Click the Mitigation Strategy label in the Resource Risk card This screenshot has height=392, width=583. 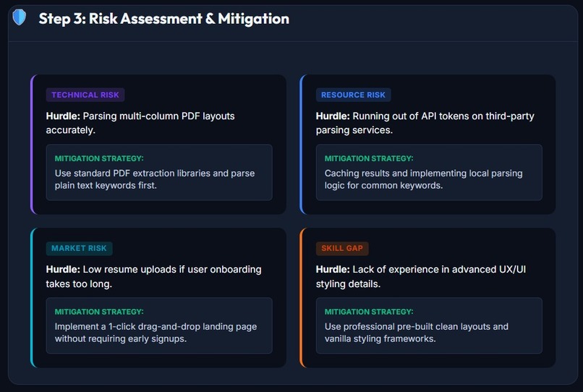pos(369,158)
